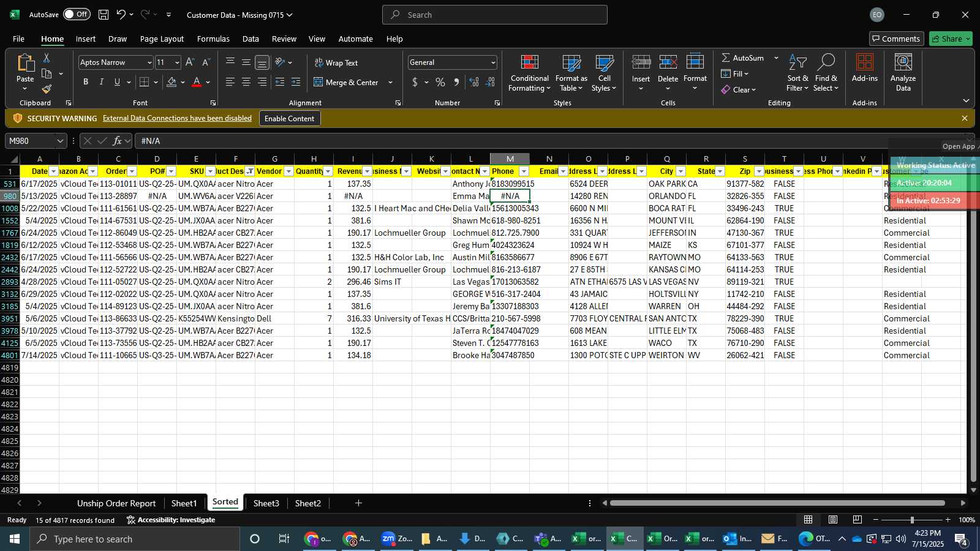This screenshot has width=980, height=551.
Task: Open the Orientation text-angle icon
Action: tap(280, 62)
